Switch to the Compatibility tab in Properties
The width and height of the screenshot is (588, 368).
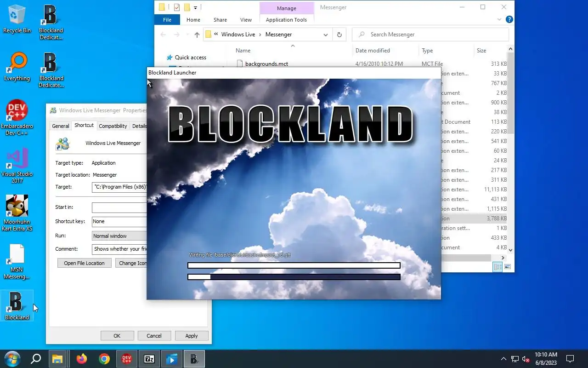[x=113, y=126]
